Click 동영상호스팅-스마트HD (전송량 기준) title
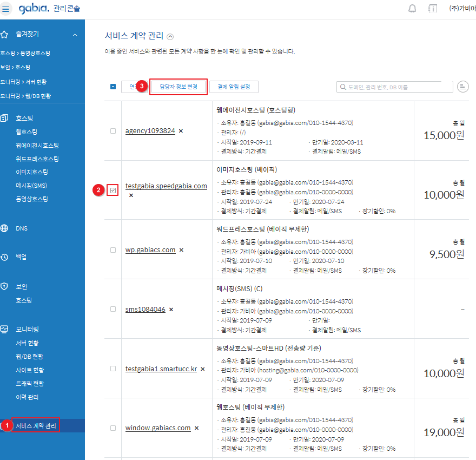 pyautogui.click(x=269, y=349)
